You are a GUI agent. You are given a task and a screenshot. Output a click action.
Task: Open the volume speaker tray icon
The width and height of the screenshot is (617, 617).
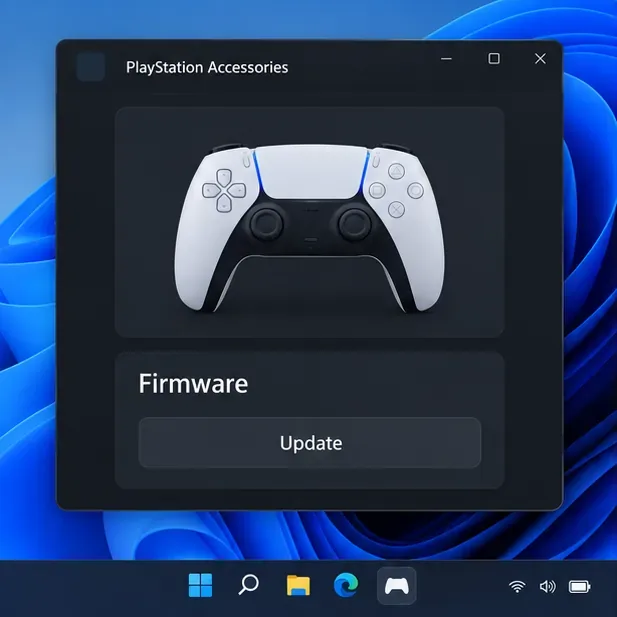pos(547,587)
